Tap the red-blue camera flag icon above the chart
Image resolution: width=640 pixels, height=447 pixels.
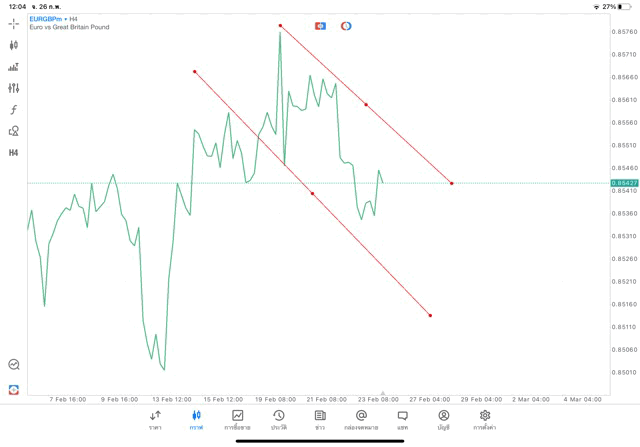tap(320, 25)
